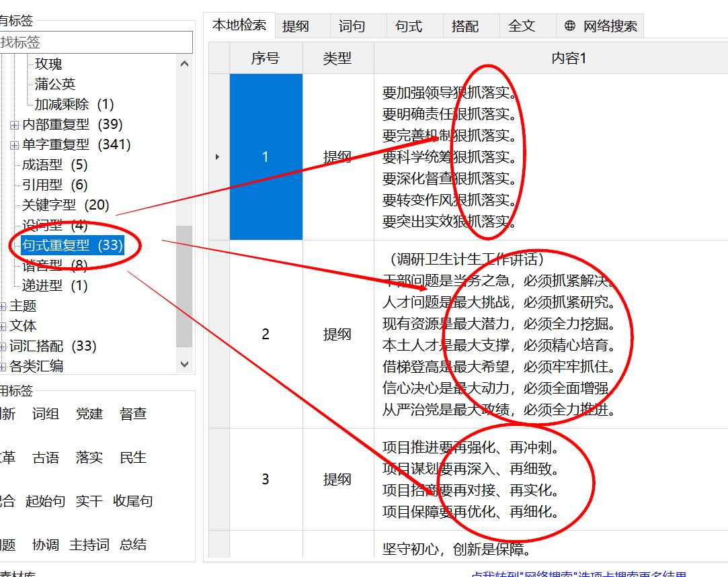Toggle the 党建 tag
728x577 pixels.
pos(89,414)
